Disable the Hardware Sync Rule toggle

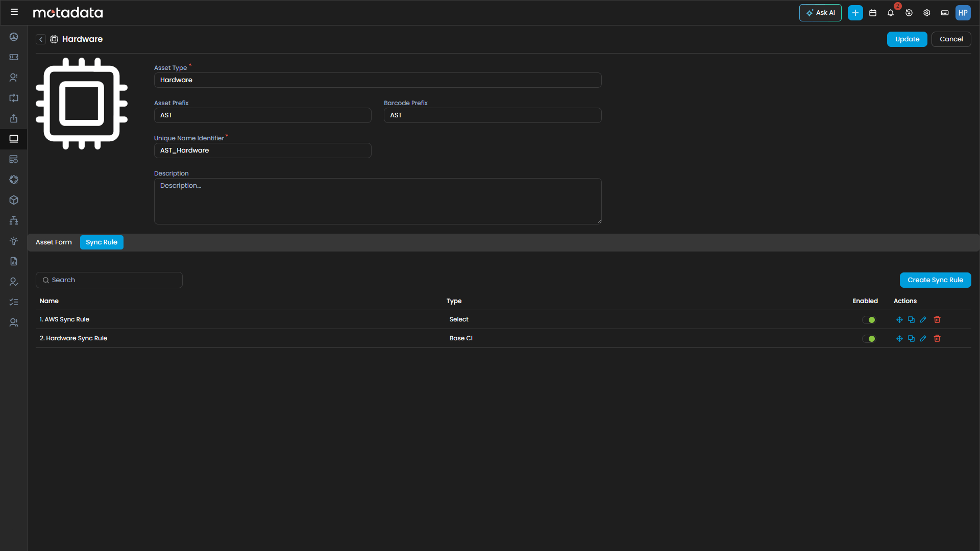click(869, 339)
